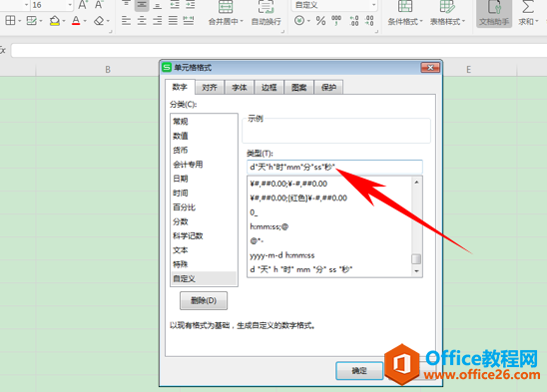
Task: Switch to the 保护 tab
Action: 328,87
